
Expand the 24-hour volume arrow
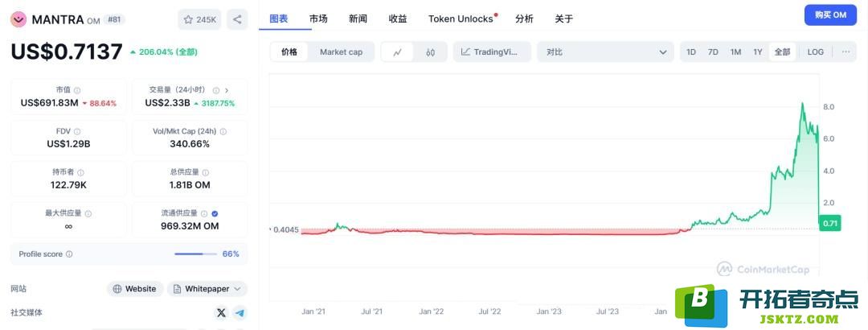point(227,90)
